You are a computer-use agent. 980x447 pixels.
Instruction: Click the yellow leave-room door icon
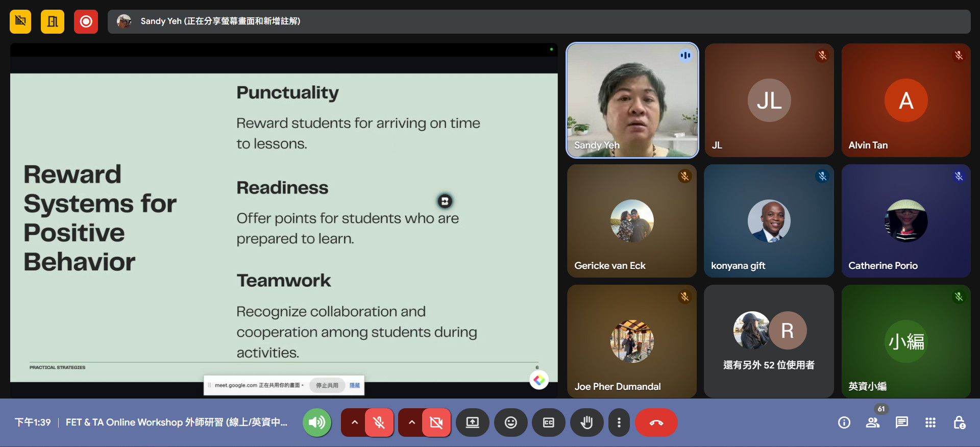[53, 21]
